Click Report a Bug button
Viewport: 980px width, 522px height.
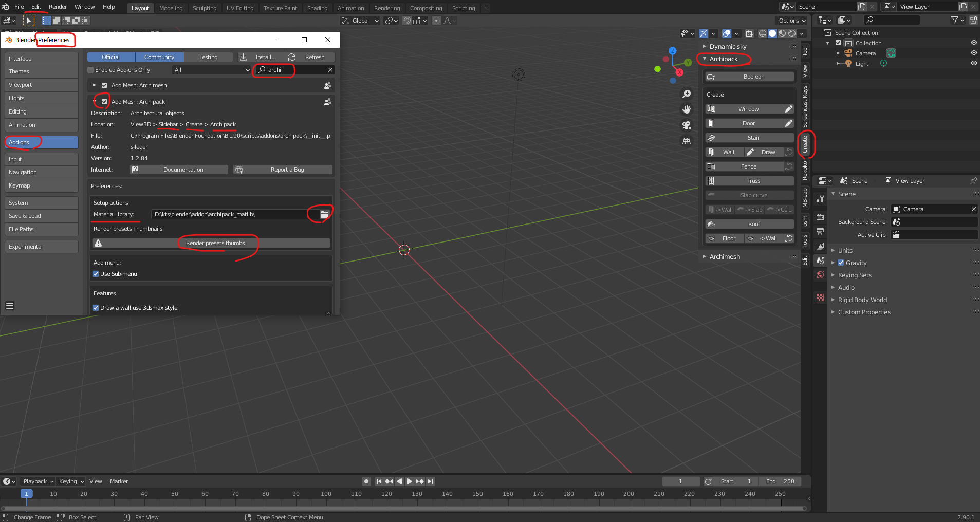[x=283, y=170]
